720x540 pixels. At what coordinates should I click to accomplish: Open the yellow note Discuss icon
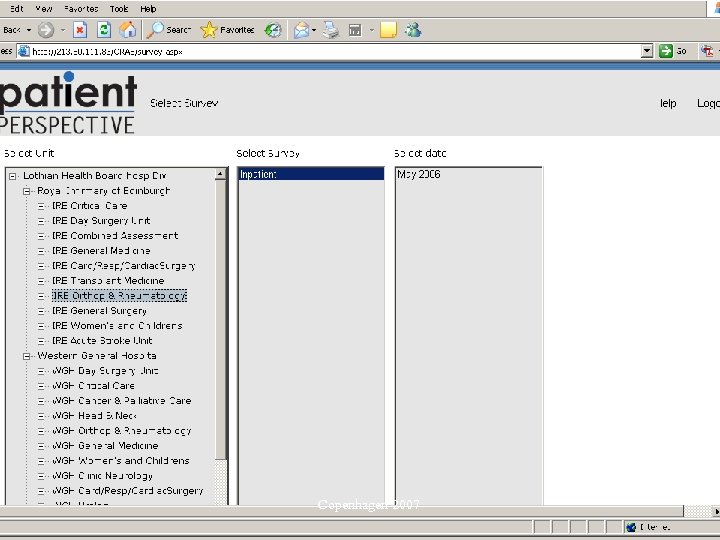[388, 30]
